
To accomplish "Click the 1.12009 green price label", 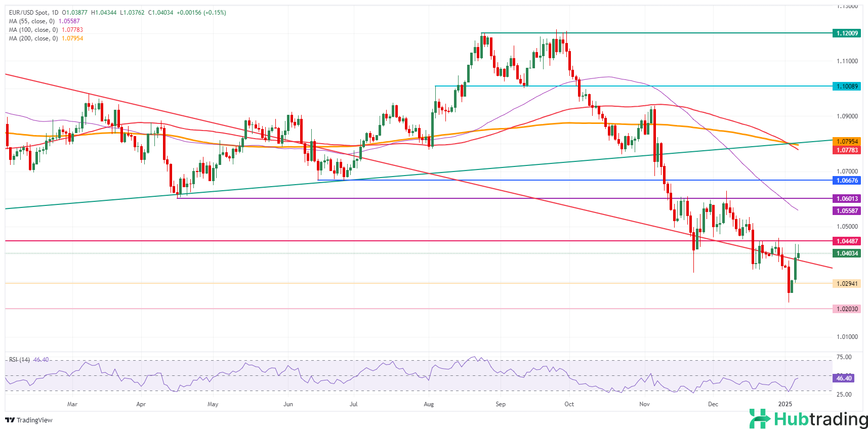I will pyautogui.click(x=846, y=33).
